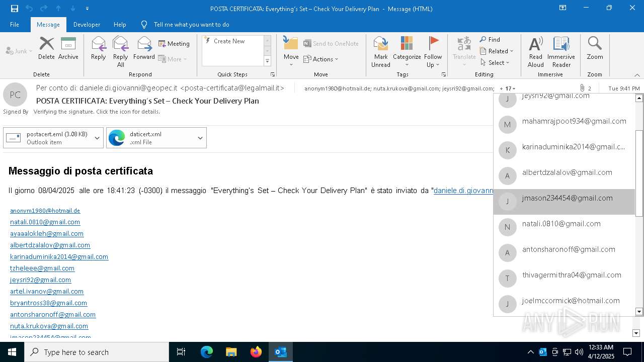Image resolution: width=644 pixels, height=362 pixels.
Task: Click message body scroll down arrow
Action: coord(636,333)
